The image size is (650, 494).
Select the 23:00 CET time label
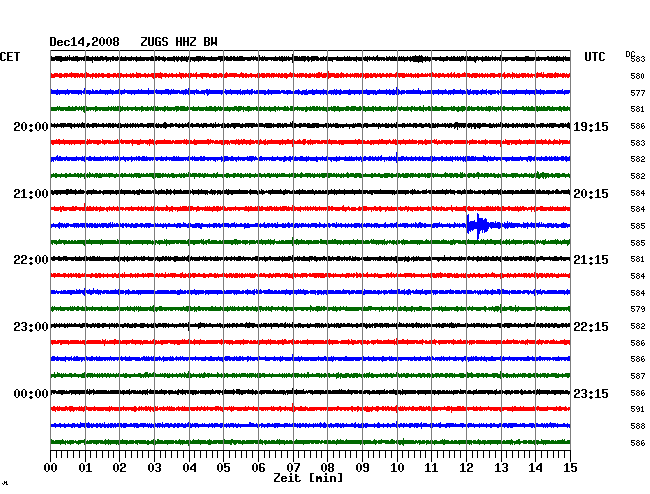(31, 327)
